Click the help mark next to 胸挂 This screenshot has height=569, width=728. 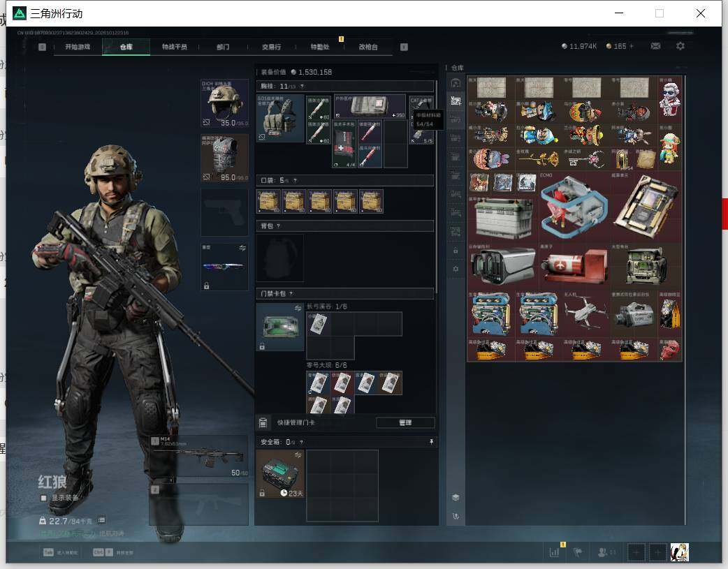tap(303, 87)
